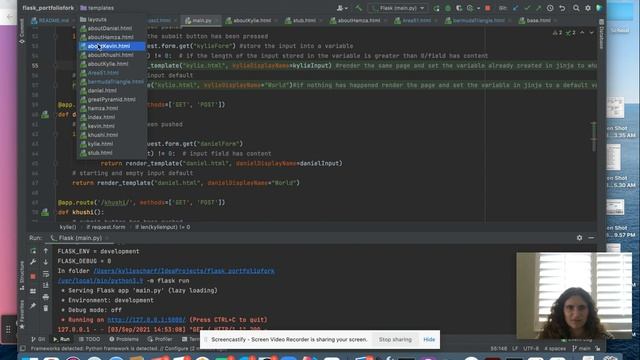Click the layout icon in Run panel sidebar
This screenshot has height=360, width=640.
(33, 291)
